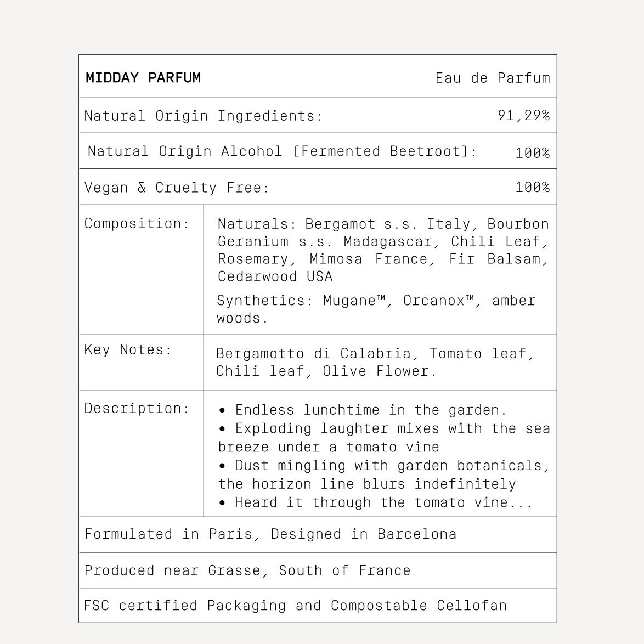Image resolution: width=644 pixels, height=644 pixels.
Task: Select the Heard it through the tomato vine line
Action: point(375,502)
